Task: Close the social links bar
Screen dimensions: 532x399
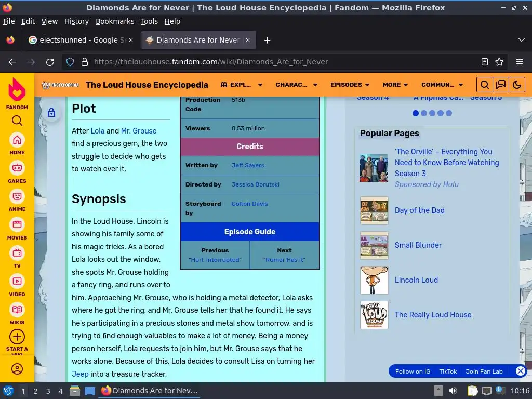Action: (521, 371)
